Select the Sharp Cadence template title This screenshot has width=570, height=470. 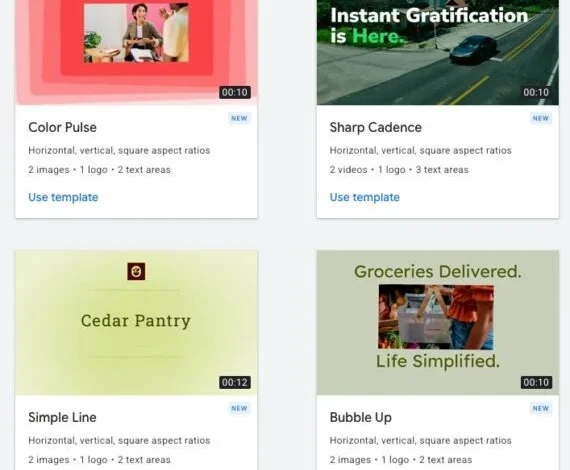(x=376, y=128)
